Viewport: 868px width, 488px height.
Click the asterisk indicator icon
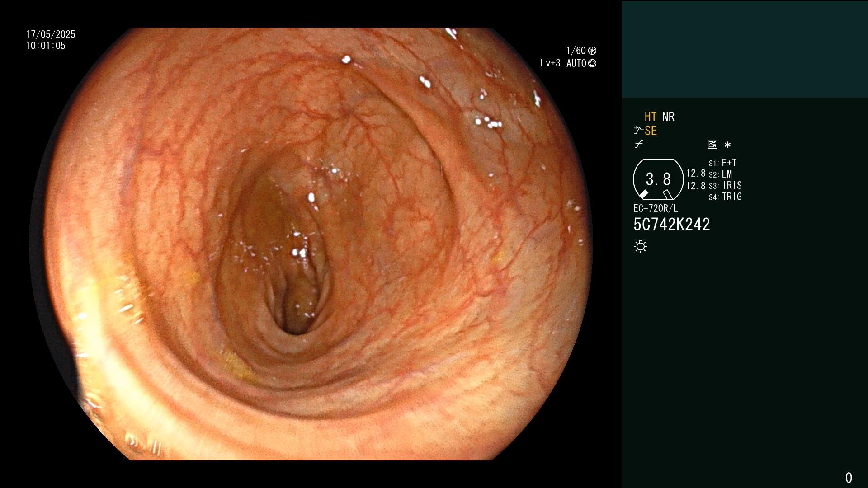coord(727,145)
